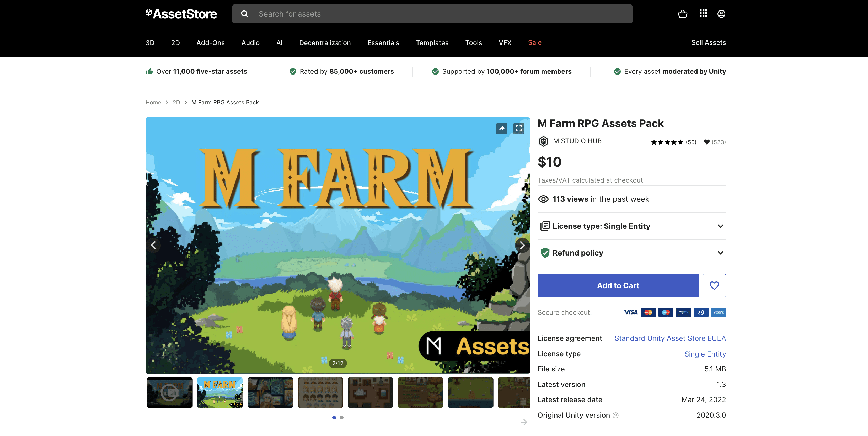Open the Tools menu
The image size is (868, 436).
pos(473,43)
